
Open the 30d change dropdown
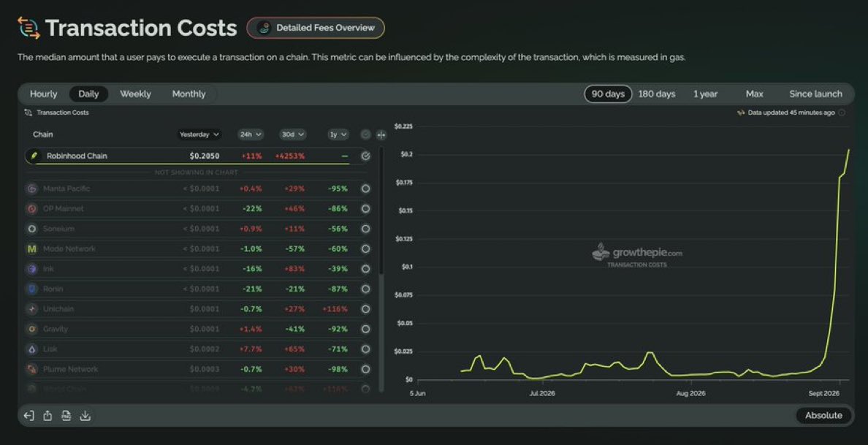click(x=293, y=134)
